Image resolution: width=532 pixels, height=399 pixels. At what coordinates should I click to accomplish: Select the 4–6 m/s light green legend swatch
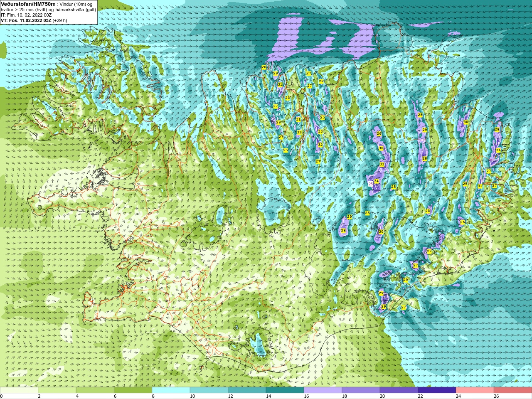click(x=95, y=390)
